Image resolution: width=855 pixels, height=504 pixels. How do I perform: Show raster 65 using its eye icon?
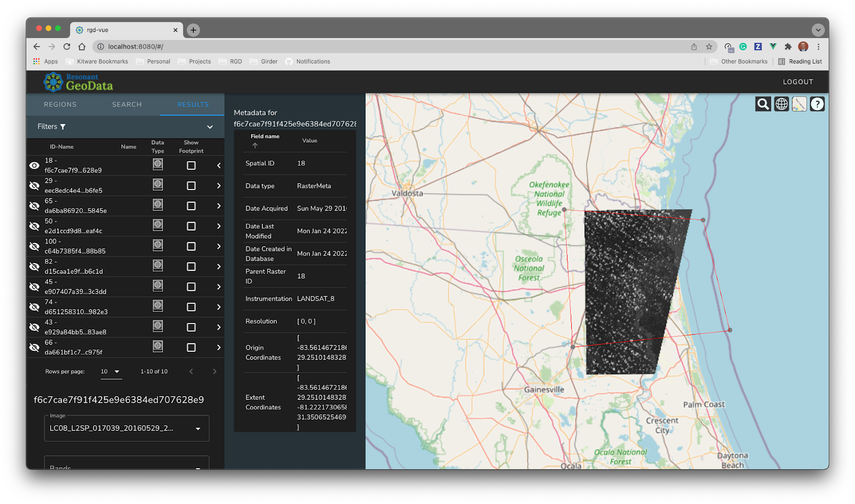tap(34, 206)
